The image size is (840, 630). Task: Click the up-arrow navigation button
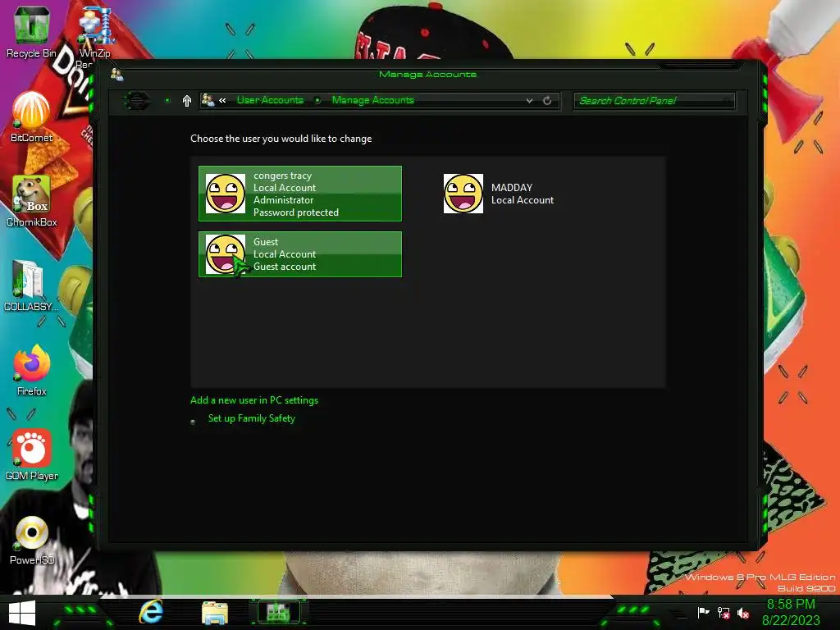pos(186,101)
